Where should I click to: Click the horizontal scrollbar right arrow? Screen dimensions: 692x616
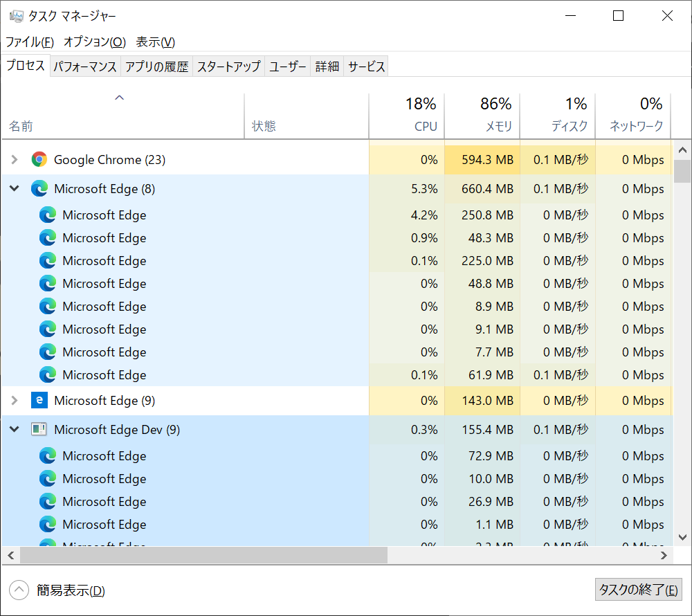pos(664,555)
